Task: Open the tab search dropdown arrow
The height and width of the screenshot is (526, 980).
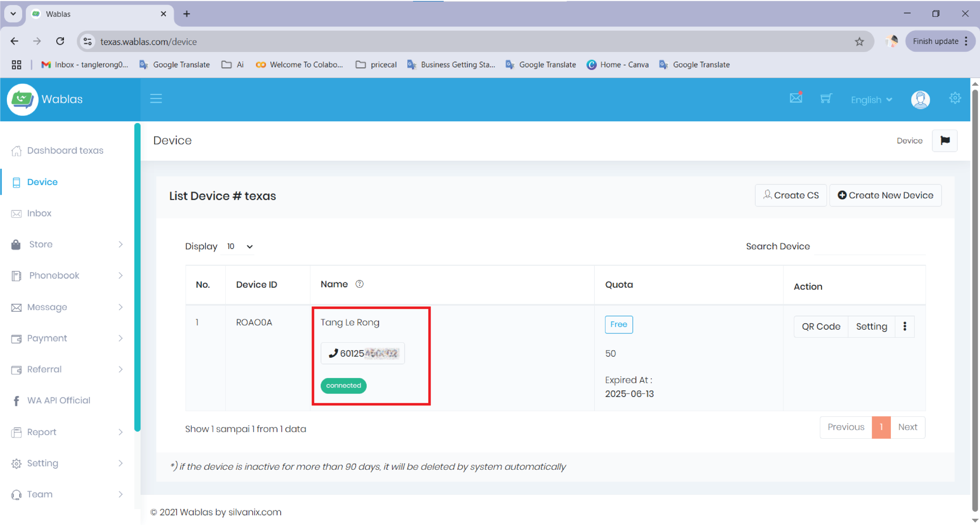Action: 13,14
